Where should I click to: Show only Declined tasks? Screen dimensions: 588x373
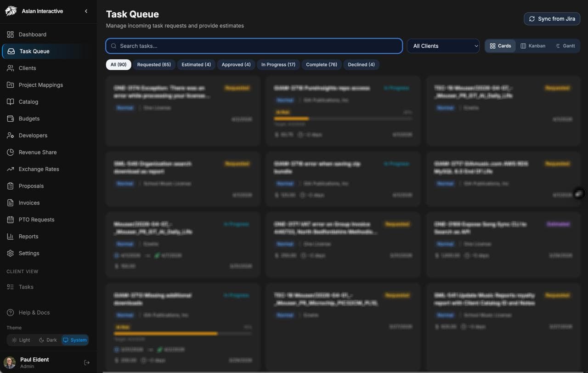(361, 64)
